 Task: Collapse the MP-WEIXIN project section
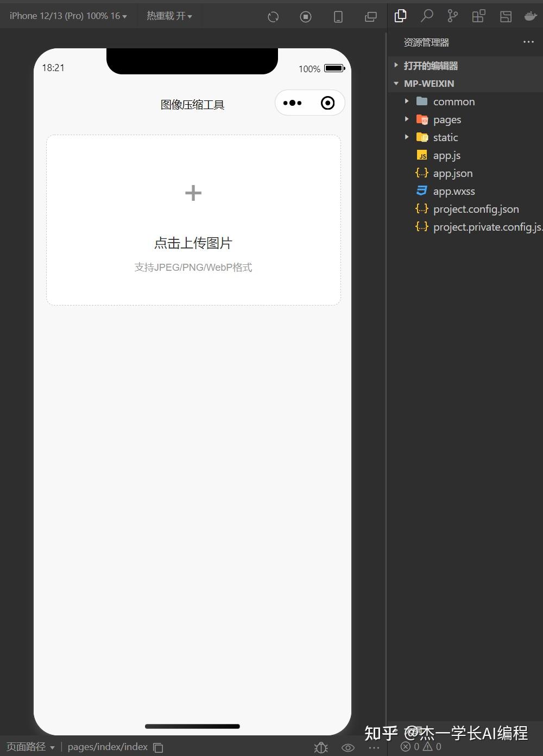click(x=465, y=84)
